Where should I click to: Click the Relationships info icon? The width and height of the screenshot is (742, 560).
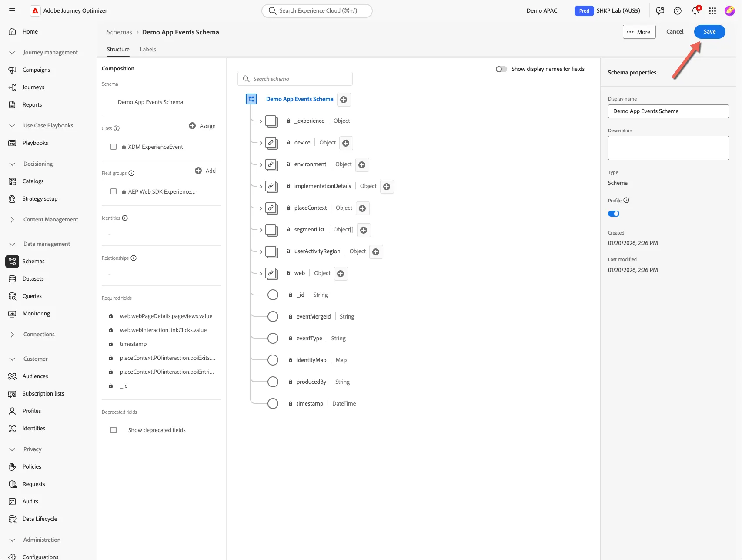tap(134, 258)
